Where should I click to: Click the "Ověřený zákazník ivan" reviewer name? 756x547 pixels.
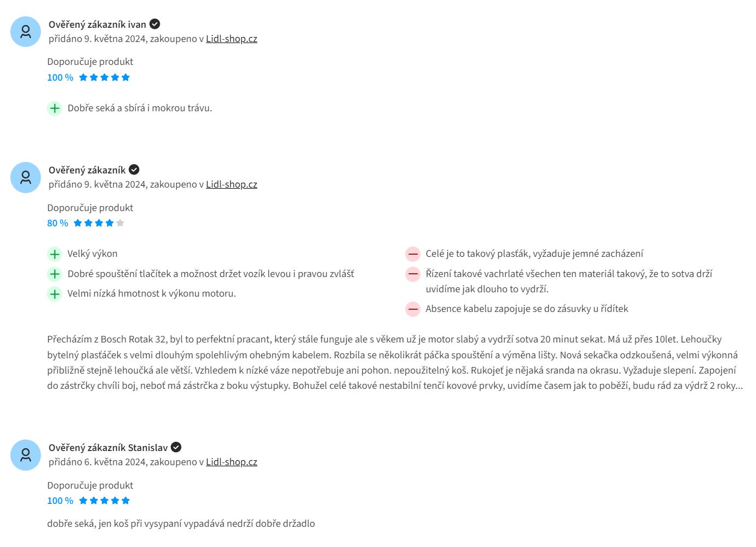point(97,25)
